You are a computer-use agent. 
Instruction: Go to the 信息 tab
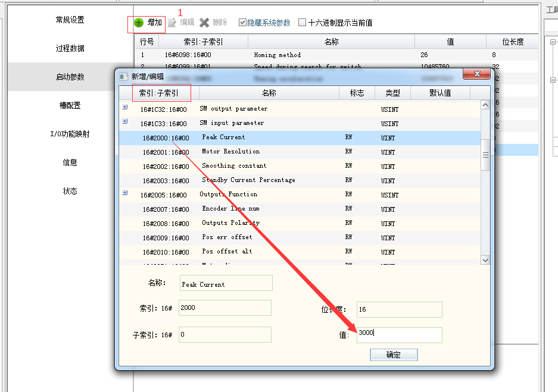70,163
